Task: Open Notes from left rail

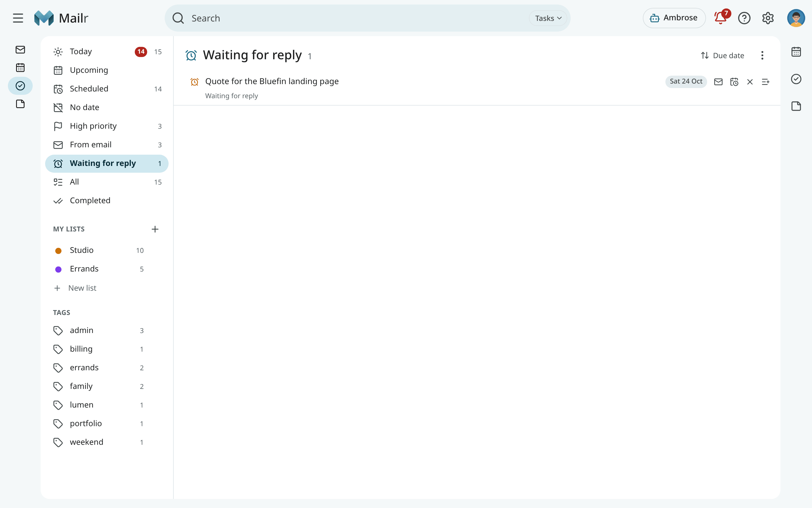Action: 20,104
